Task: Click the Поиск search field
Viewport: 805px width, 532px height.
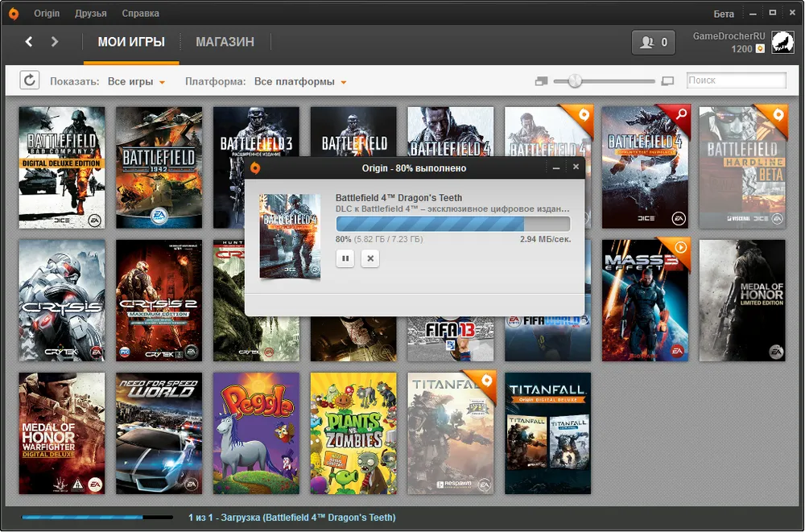Action: [x=736, y=80]
